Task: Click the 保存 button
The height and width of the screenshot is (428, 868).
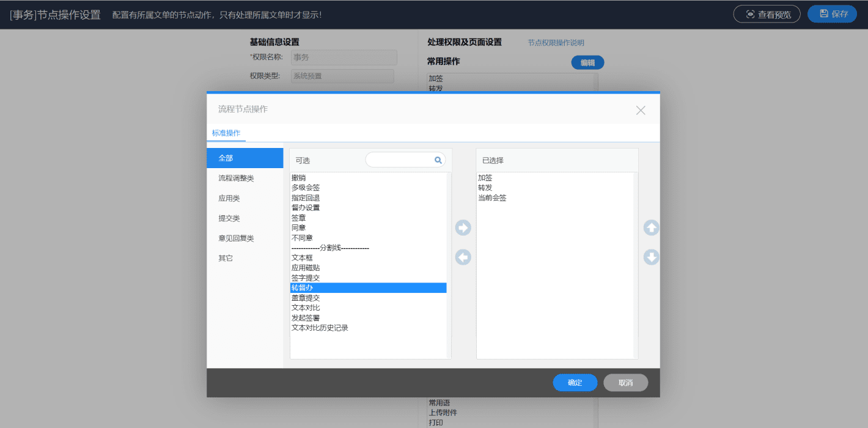Action: [832, 14]
